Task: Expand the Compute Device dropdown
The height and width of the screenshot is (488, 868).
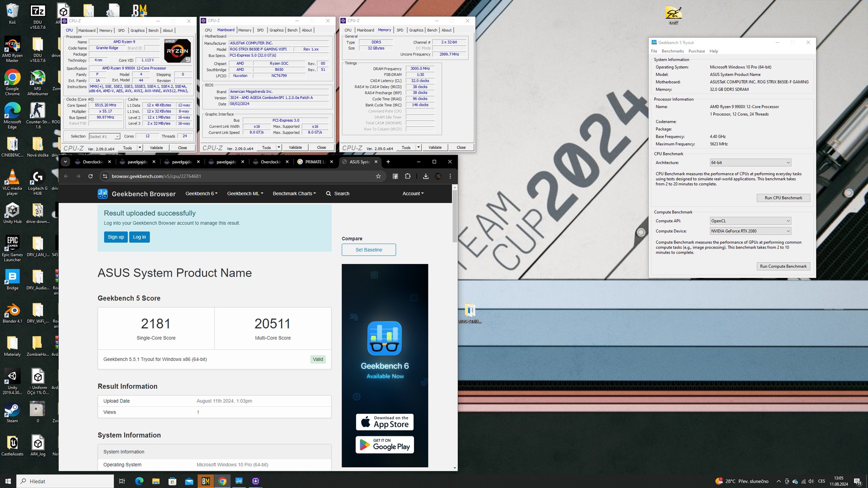Action: [x=750, y=231]
